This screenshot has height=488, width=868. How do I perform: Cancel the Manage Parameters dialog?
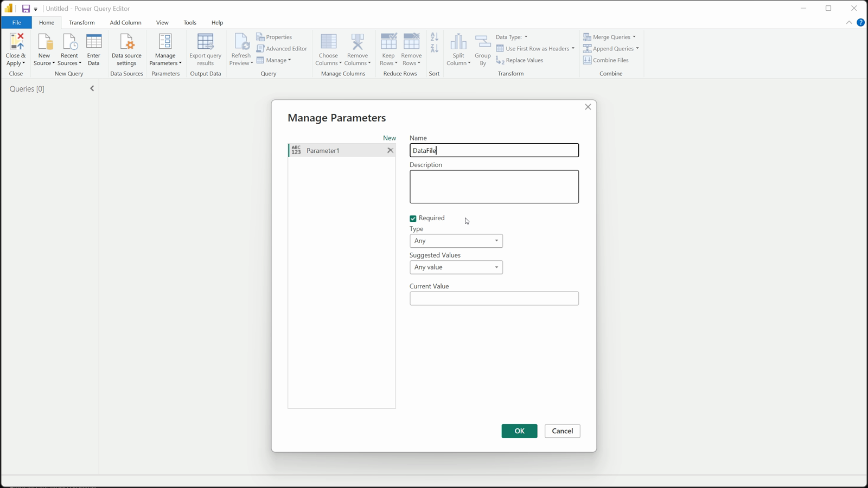tap(563, 431)
